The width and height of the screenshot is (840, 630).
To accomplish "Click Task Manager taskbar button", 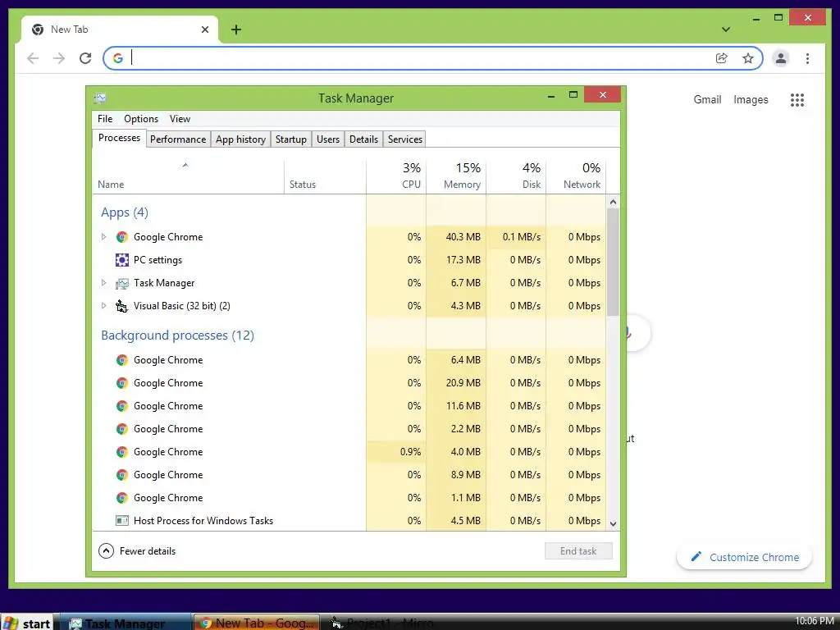I will click(x=125, y=623).
